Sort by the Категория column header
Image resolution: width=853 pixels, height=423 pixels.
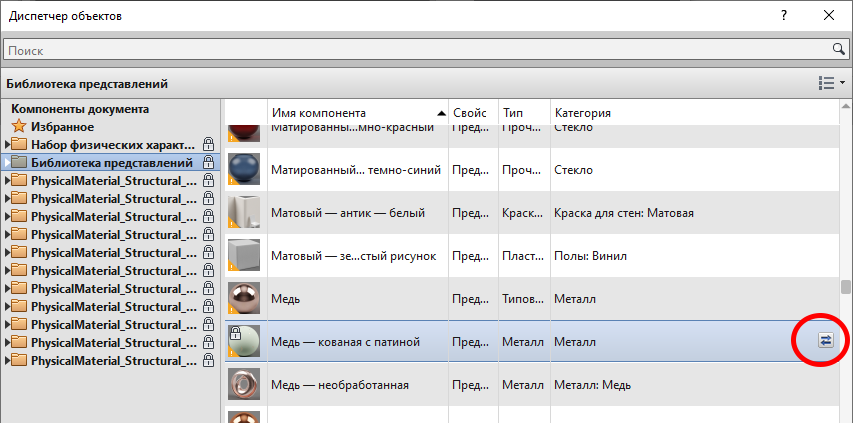pyautogui.click(x=694, y=113)
